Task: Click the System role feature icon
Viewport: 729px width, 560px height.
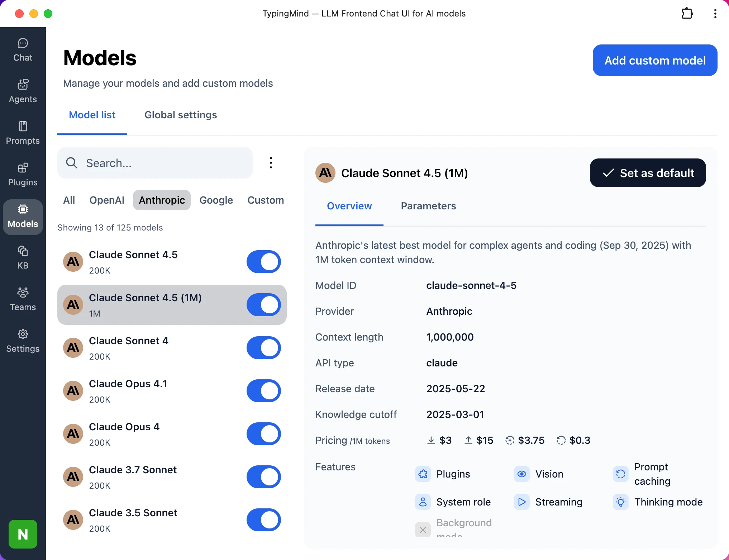Action: (423, 502)
